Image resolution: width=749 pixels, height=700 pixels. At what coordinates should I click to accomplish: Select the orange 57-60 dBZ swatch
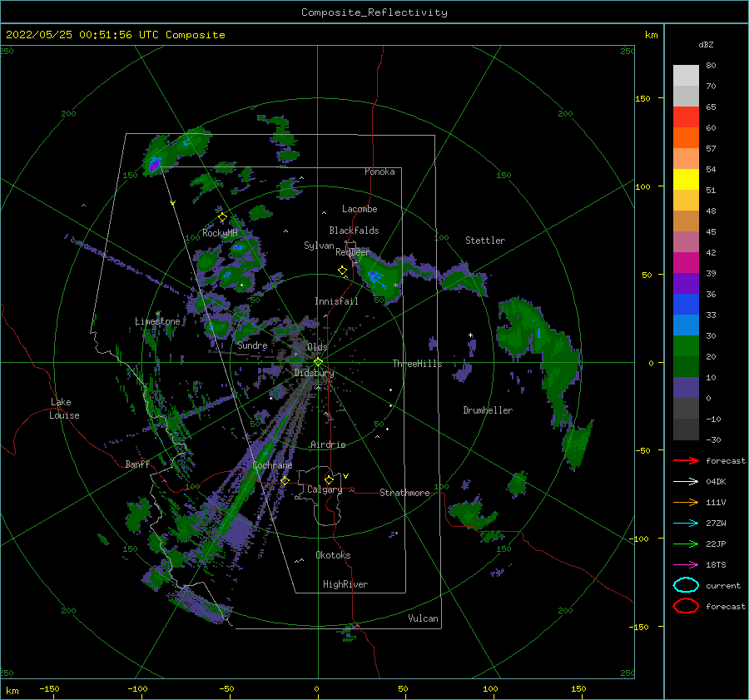point(686,137)
